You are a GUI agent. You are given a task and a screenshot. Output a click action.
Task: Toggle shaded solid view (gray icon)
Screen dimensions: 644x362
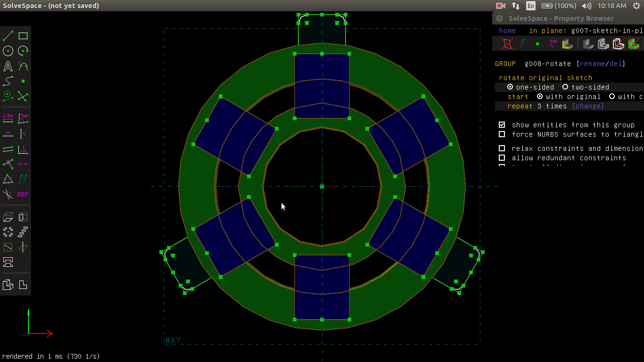tap(587, 44)
